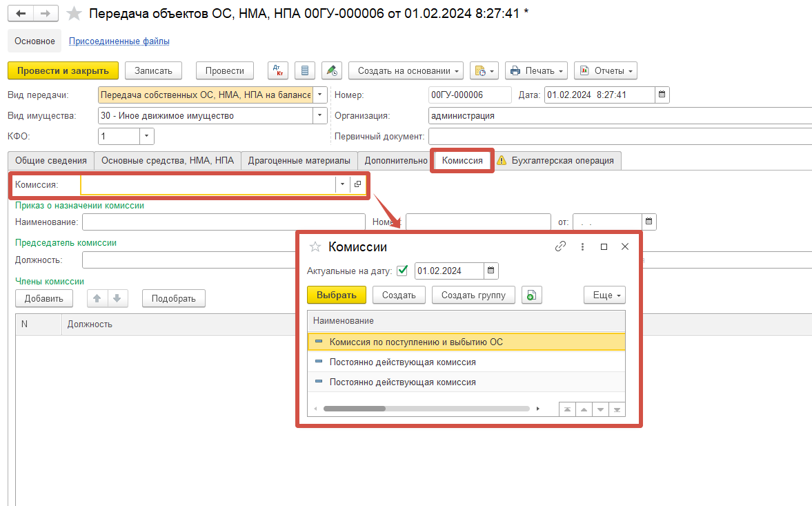The height and width of the screenshot is (506, 812).
Task: Open the three-dots menu in Комиссии
Action: tap(582, 247)
